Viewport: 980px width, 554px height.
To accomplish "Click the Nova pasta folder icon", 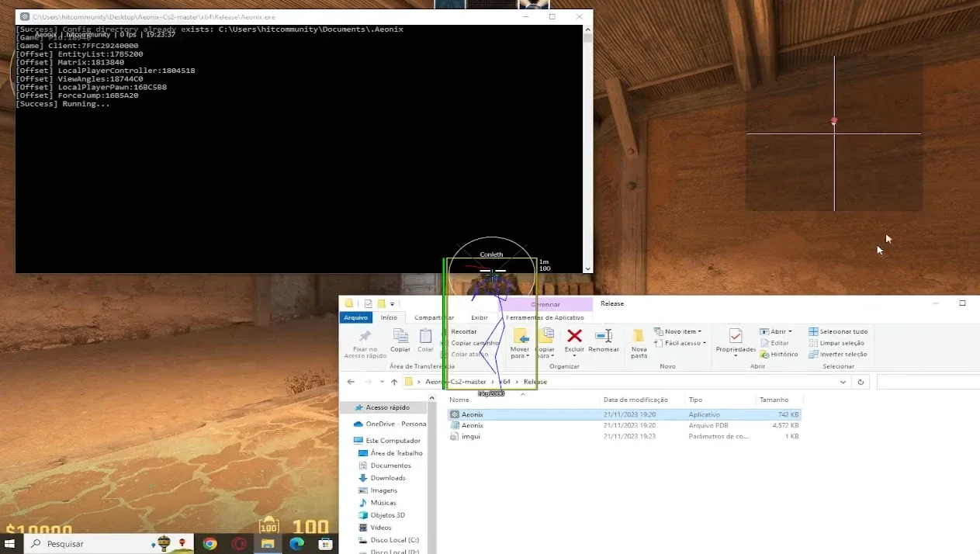I will 639,335.
